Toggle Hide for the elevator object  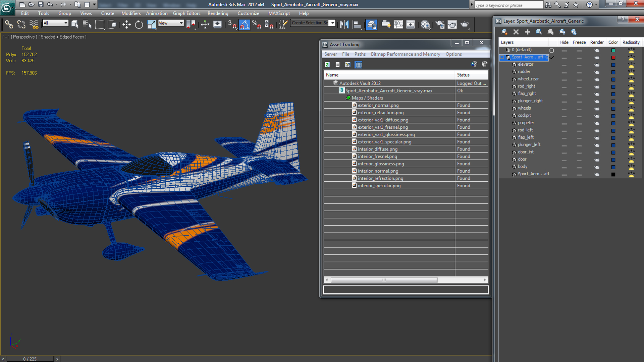pyautogui.click(x=564, y=65)
